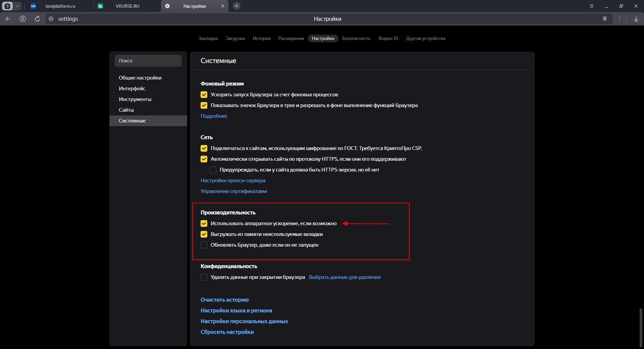Image resolution: width=644 pixels, height=349 pixels.
Task: Click Очистить историю link
Action: (x=225, y=300)
